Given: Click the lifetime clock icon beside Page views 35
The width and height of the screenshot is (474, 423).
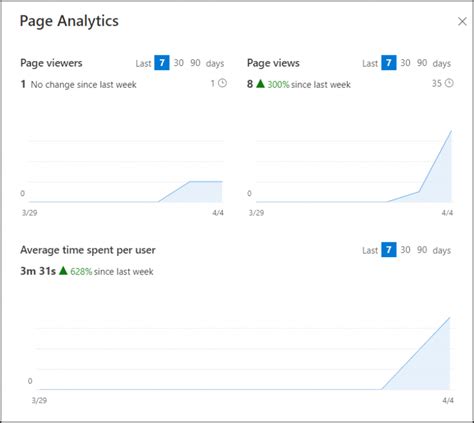Looking at the screenshot, I should pos(449,83).
